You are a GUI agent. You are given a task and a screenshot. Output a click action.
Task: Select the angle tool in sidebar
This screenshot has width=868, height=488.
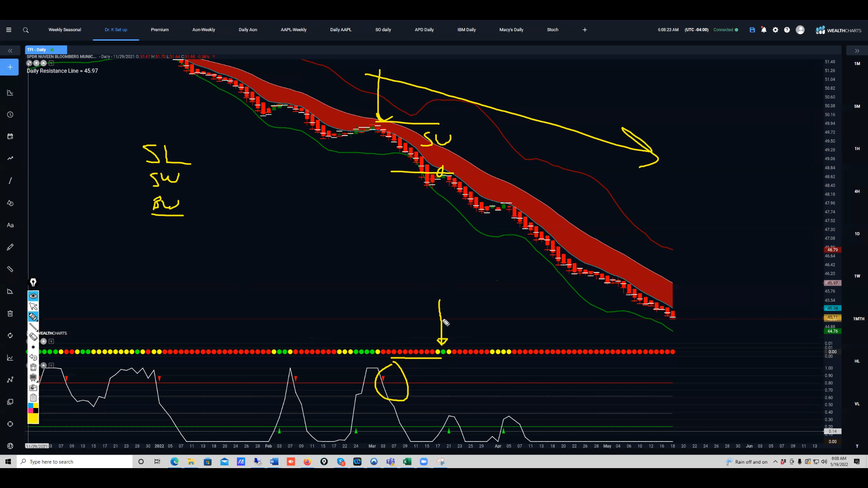point(10,291)
